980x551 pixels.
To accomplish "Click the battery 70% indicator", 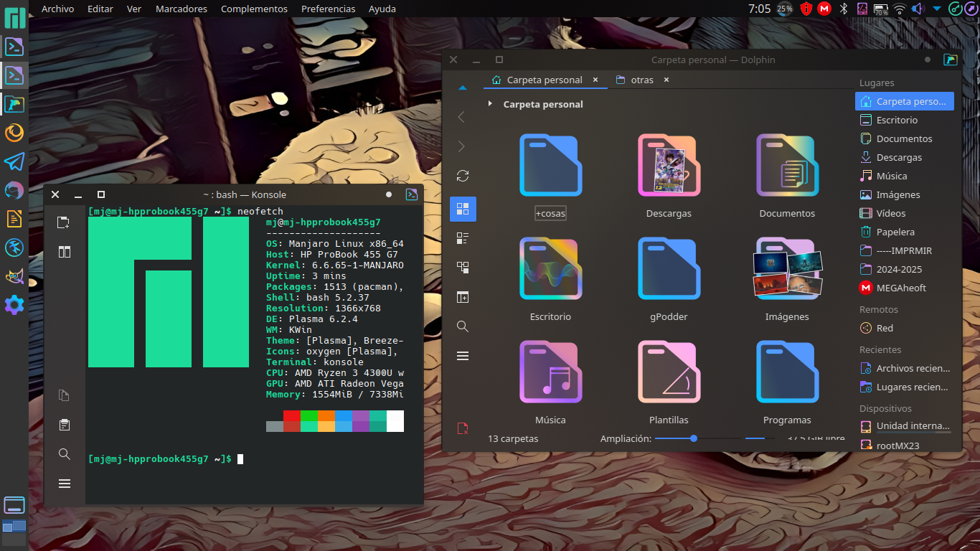I will (x=881, y=9).
